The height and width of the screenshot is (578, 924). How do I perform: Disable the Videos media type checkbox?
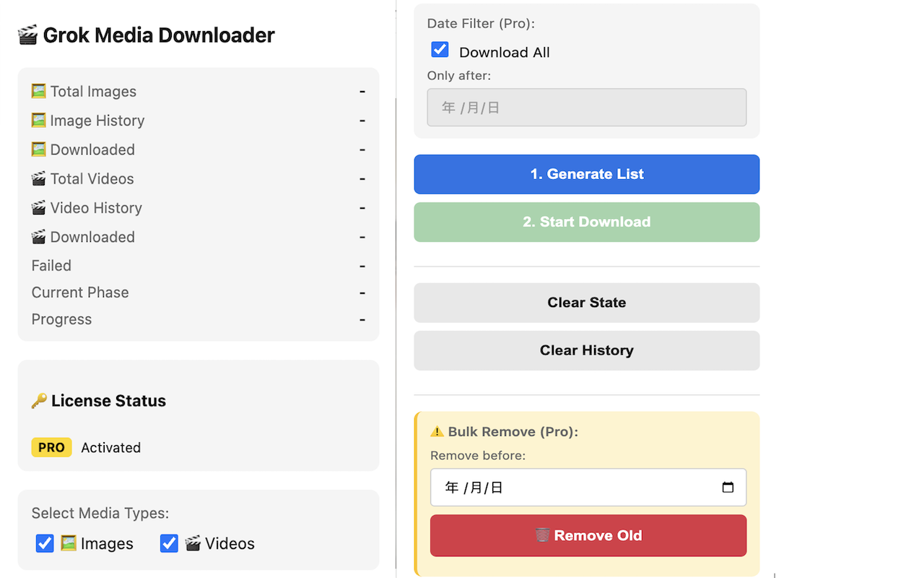[168, 543]
